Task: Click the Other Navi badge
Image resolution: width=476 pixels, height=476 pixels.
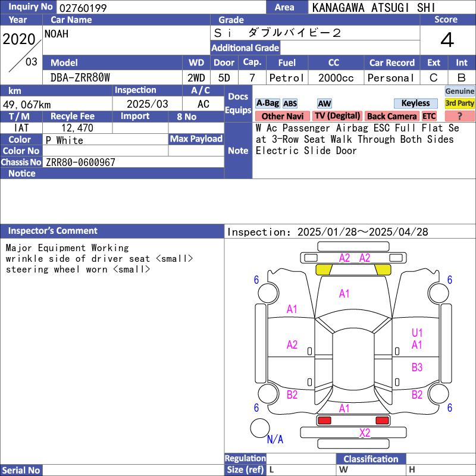Action: coord(282,116)
